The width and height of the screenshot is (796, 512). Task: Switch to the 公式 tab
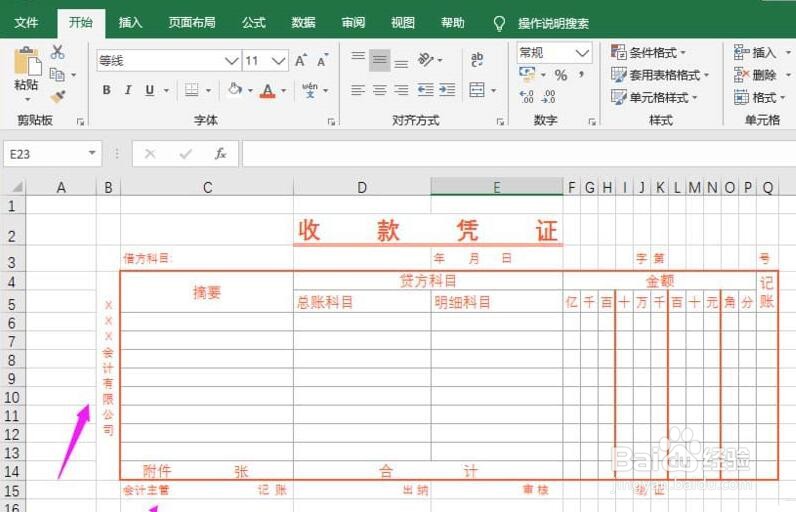pyautogui.click(x=254, y=23)
